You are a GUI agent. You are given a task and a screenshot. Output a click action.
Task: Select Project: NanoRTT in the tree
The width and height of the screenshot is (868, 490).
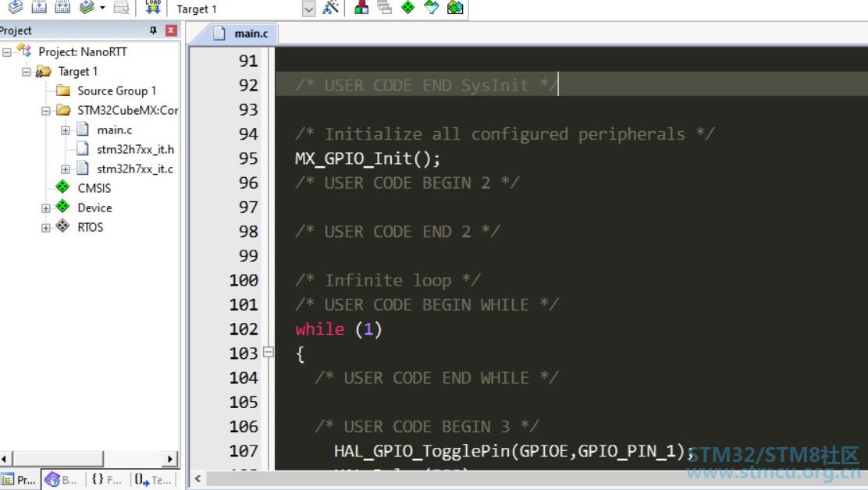(x=83, y=52)
